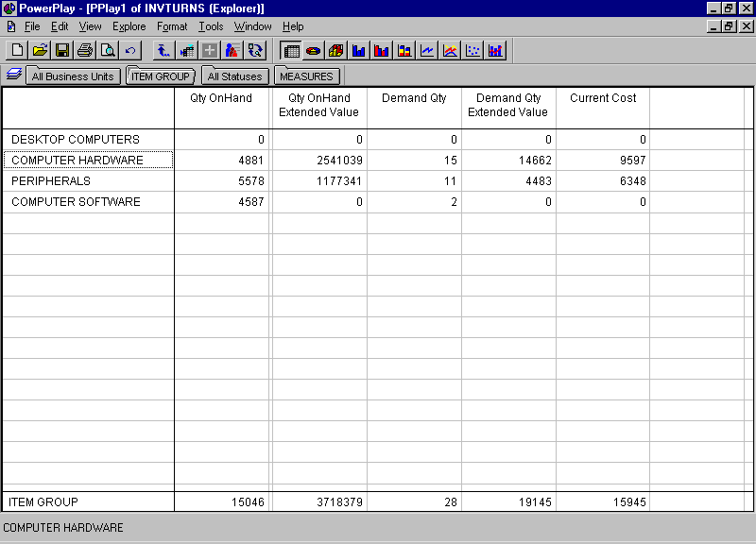The width and height of the screenshot is (756, 544).
Task: Open the ITEM GROUP dimension folder
Action: 161,76
